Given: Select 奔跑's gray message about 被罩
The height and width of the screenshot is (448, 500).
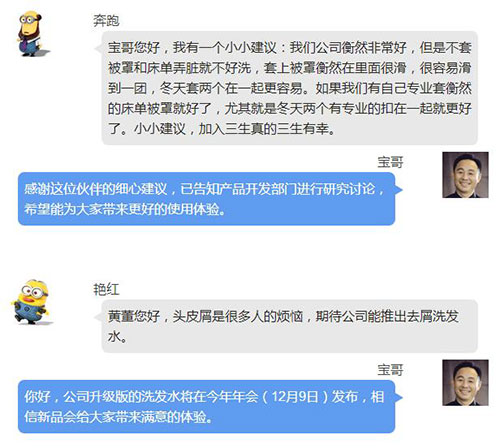Looking at the screenshot, I should click(289, 88).
